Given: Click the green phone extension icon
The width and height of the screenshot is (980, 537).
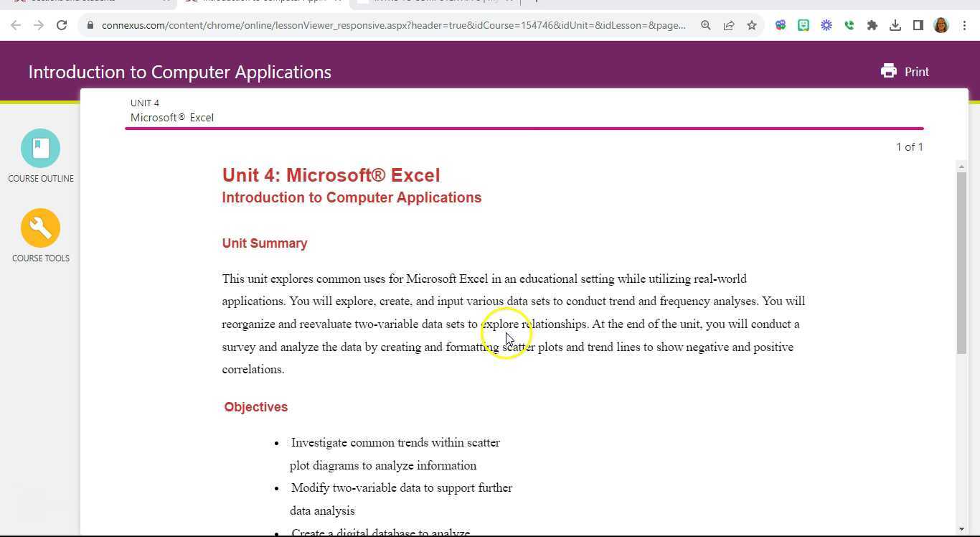Looking at the screenshot, I should coord(849,24).
